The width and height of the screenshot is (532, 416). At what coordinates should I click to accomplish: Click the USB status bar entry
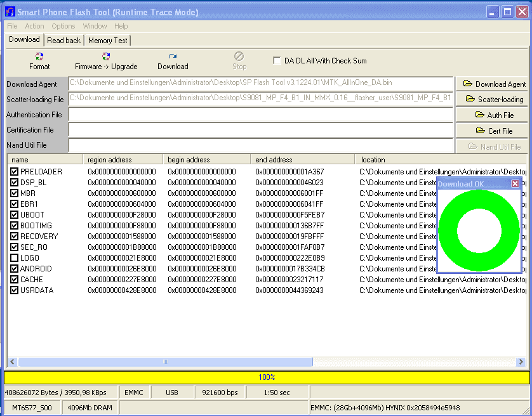click(172, 393)
